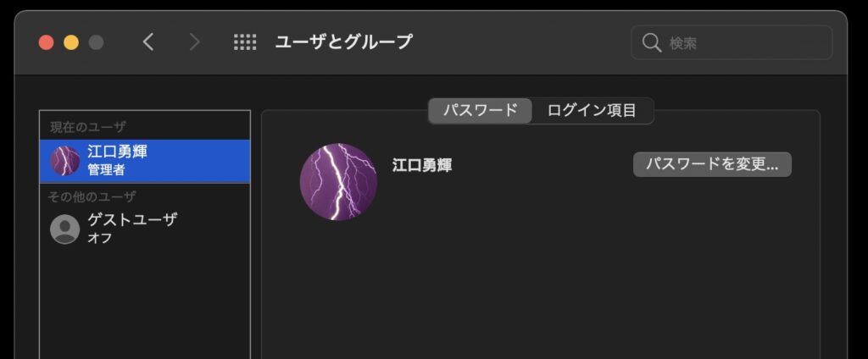The height and width of the screenshot is (359, 868).
Task: Click the 江口勇輝 name beside profile picture
Action: (422, 165)
